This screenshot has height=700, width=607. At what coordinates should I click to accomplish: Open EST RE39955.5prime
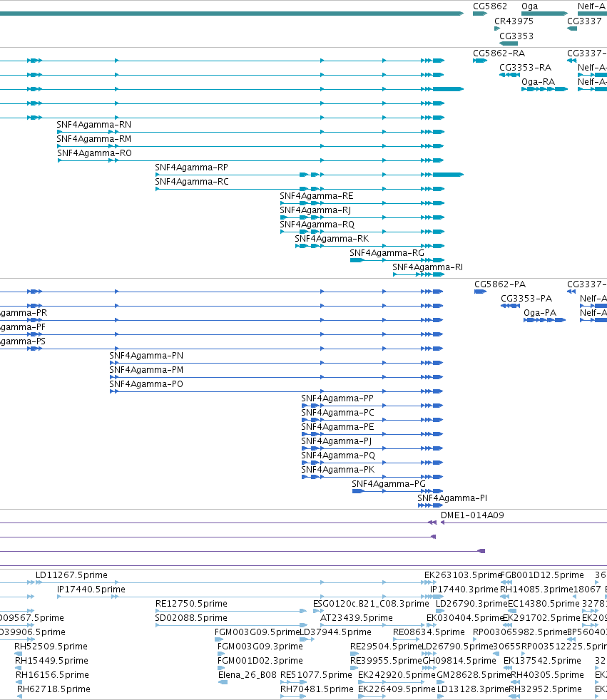[386, 662]
